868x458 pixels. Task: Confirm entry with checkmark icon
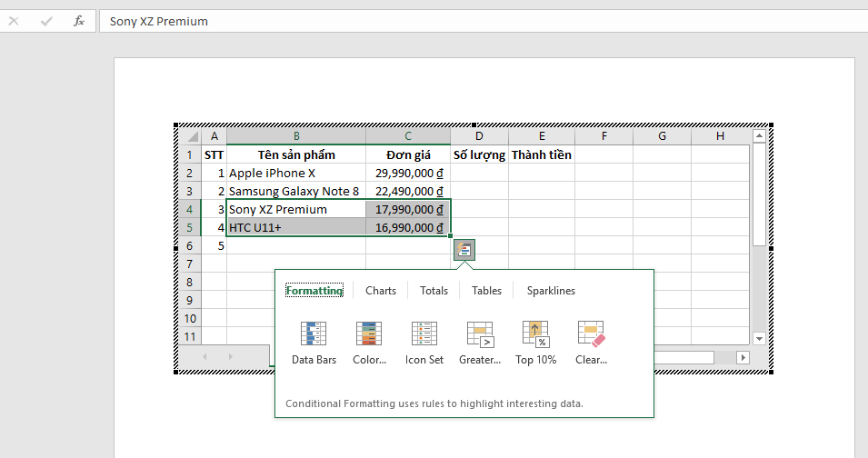click(46, 21)
